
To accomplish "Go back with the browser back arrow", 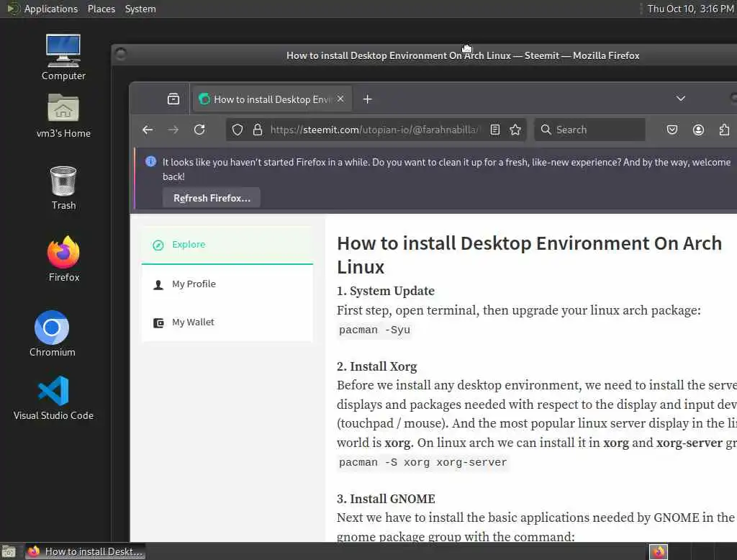I will point(148,130).
